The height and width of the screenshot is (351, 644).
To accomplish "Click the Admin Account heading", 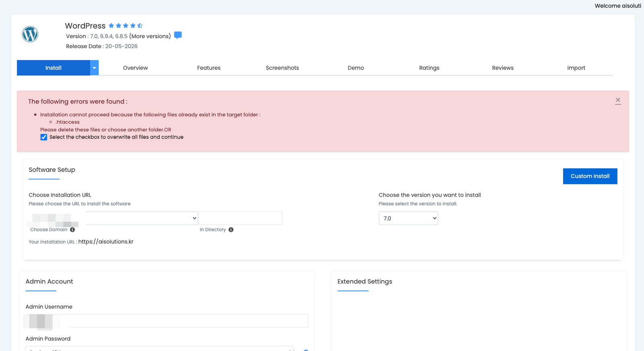I will coord(49,282).
